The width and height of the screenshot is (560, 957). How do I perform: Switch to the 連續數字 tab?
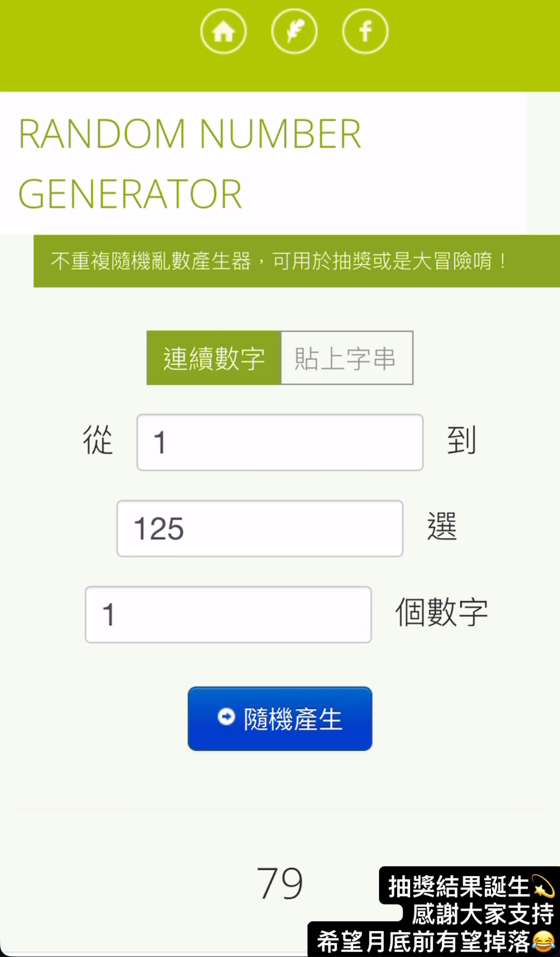click(213, 358)
